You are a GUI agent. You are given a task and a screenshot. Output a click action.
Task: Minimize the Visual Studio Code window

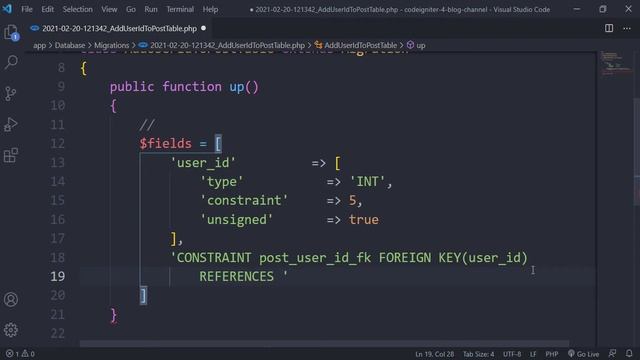(x=576, y=9)
